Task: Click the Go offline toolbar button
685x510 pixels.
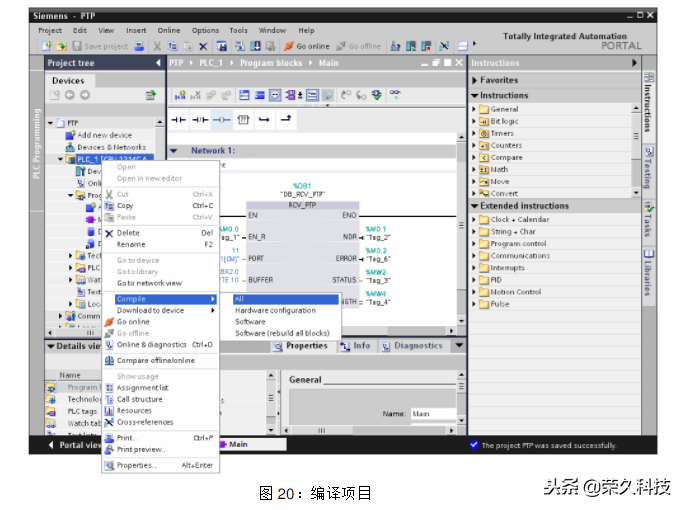Action: coord(359,46)
